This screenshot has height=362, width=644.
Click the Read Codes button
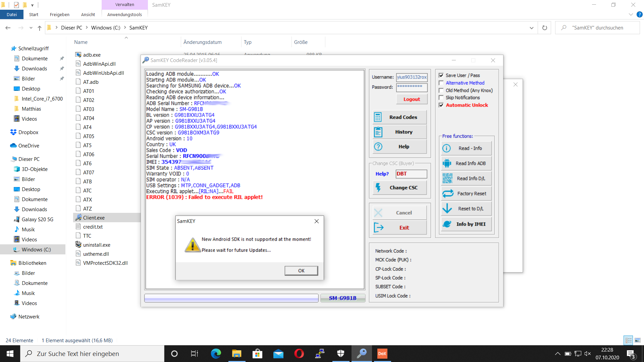pyautogui.click(x=399, y=117)
